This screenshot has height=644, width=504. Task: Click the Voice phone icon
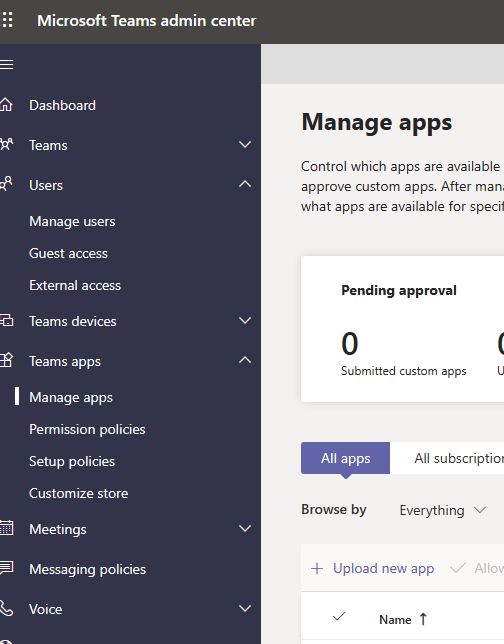[x=6, y=608]
